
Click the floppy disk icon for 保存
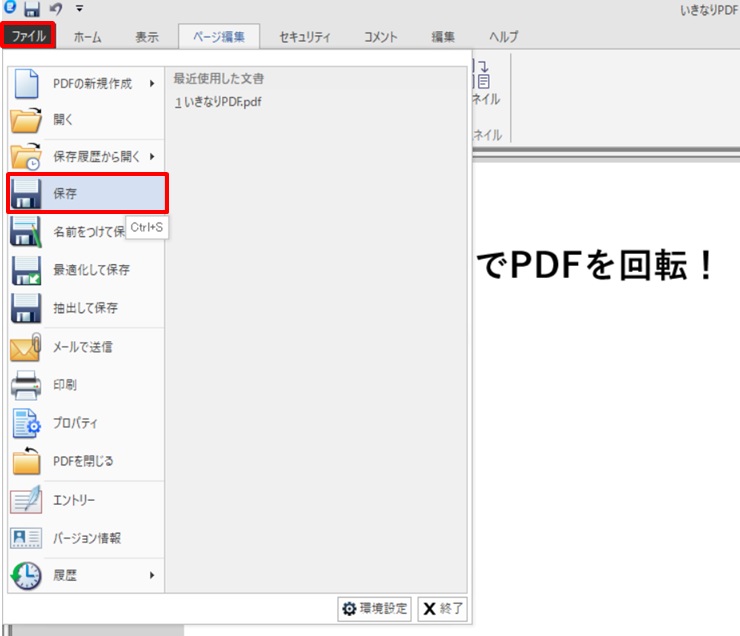[x=26, y=193]
